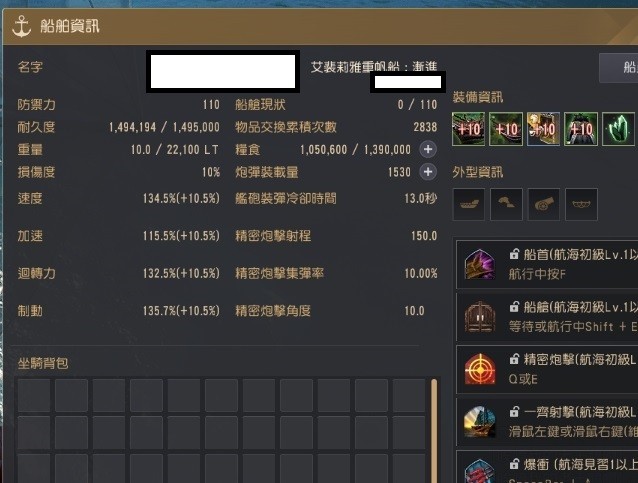Click the anchor icon in the title bar
Viewport: 638px width, 483px height.
(x=22, y=26)
